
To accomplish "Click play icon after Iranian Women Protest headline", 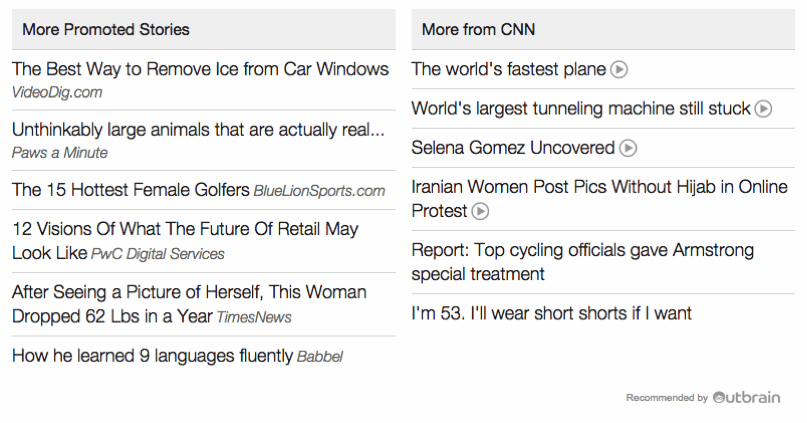I will tap(480, 212).
